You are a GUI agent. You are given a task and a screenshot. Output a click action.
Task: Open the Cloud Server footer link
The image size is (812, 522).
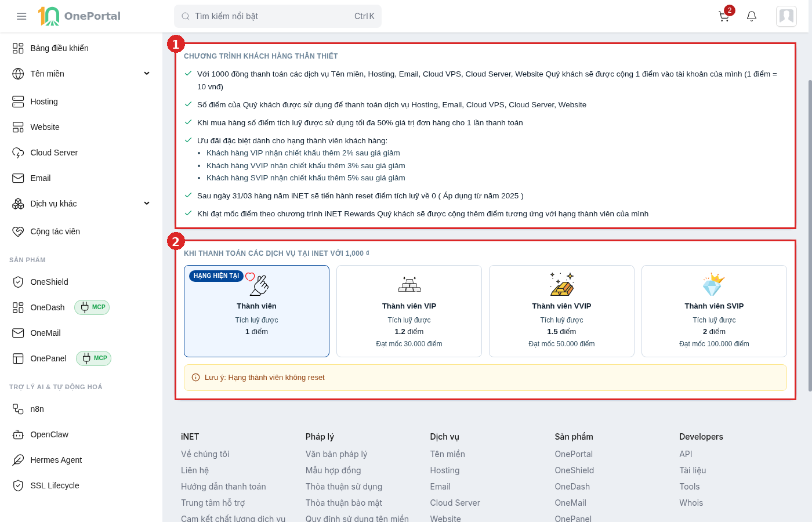pyautogui.click(x=455, y=503)
